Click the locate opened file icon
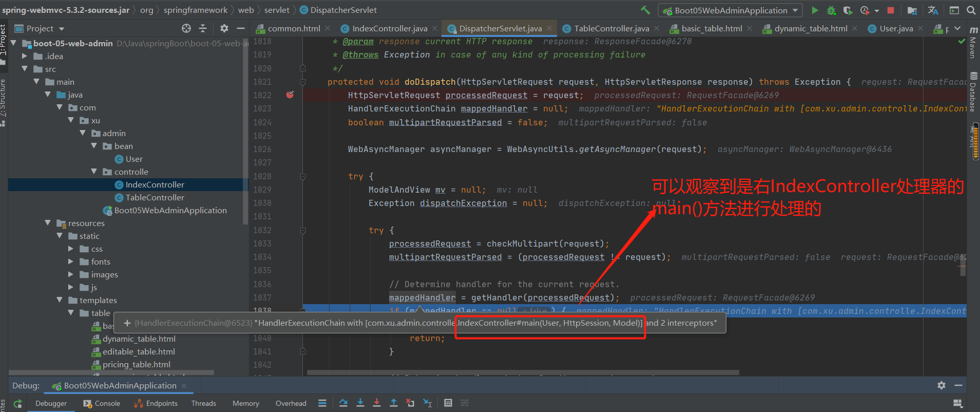Screen dimensions: 980x412 186,28
